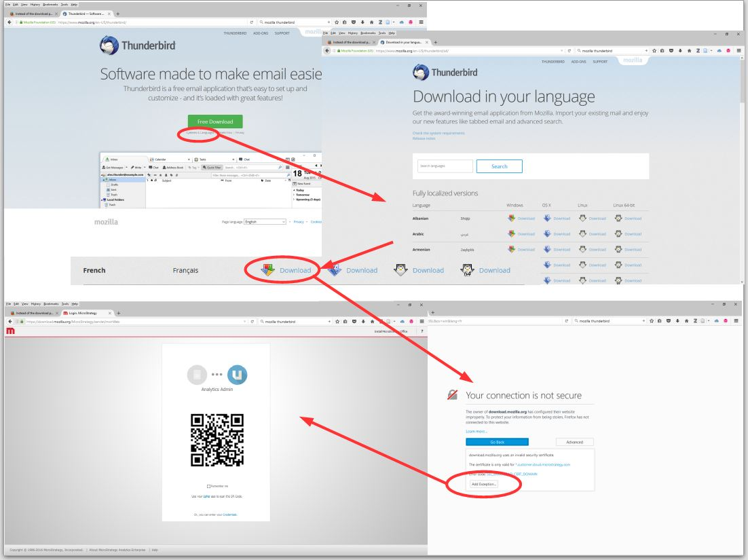Click Add Exception button on certificate error

pyautogui.click(x=484, y=484)
